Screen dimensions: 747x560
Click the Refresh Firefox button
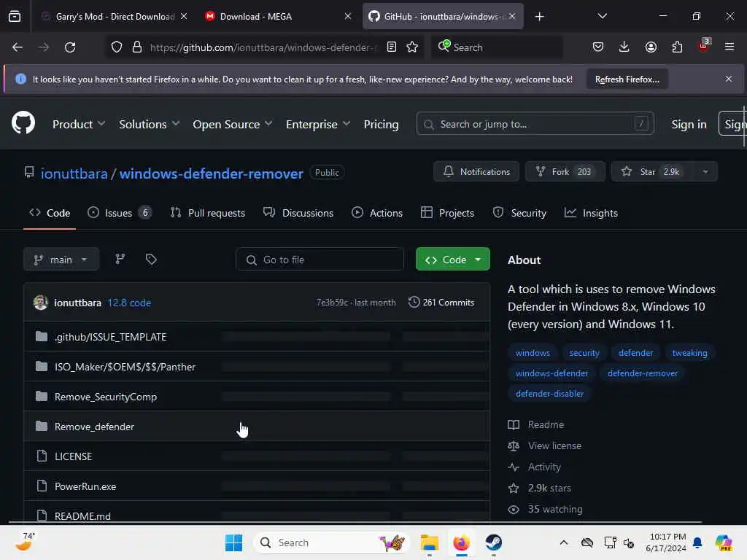(x=627, y=79)
